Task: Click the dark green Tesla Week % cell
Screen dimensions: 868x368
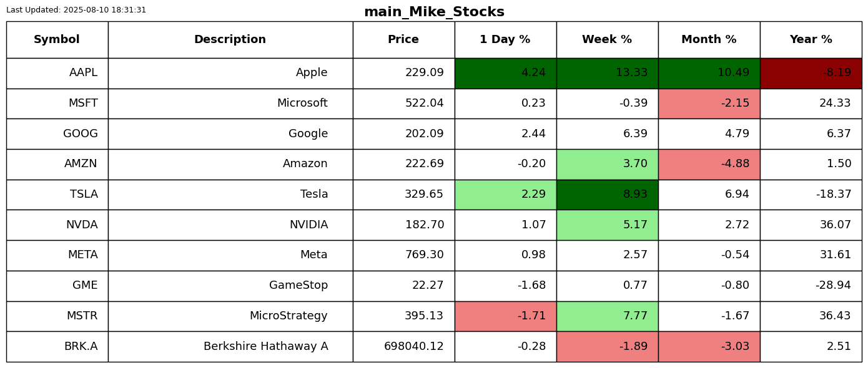Action: click(x=607, y=195)
